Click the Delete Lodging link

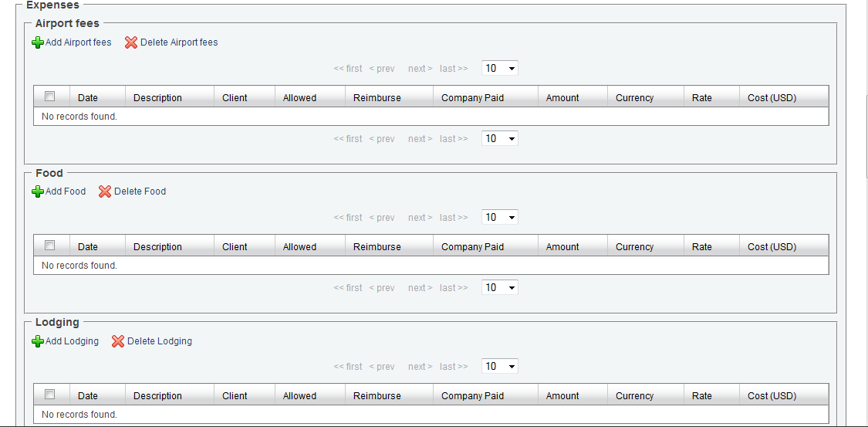click(x=160, y=341)
